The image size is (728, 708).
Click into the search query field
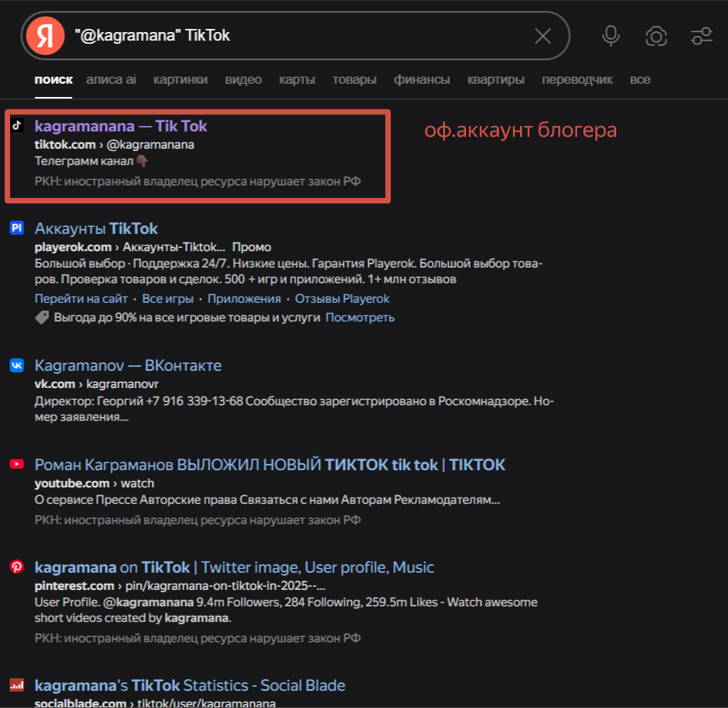coord(302,36)
